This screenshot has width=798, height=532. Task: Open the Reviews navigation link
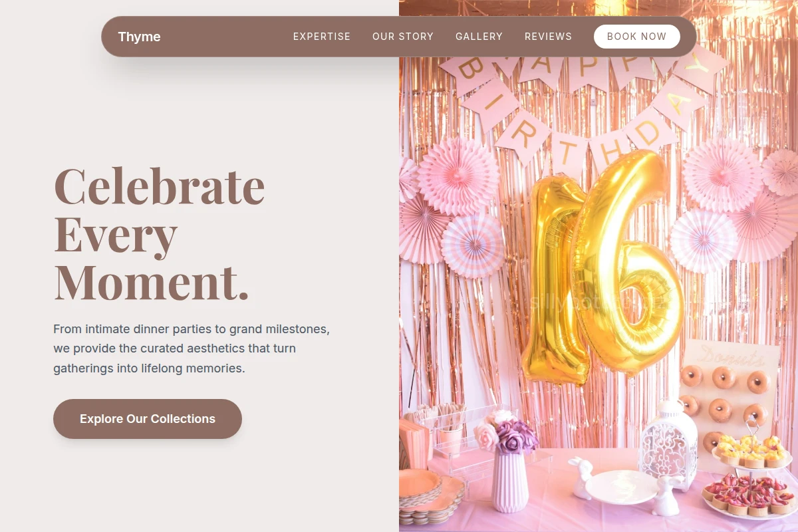click(548, 37)
